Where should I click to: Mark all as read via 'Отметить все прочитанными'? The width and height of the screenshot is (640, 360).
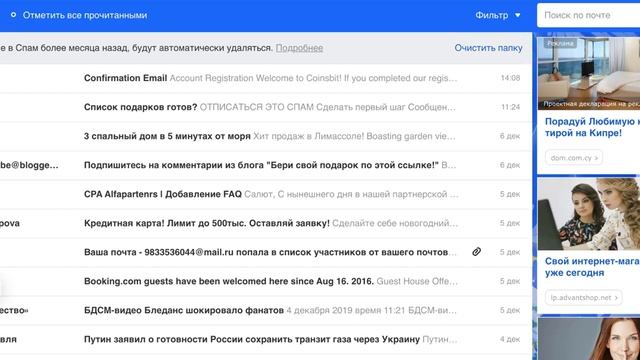(84, 15)
